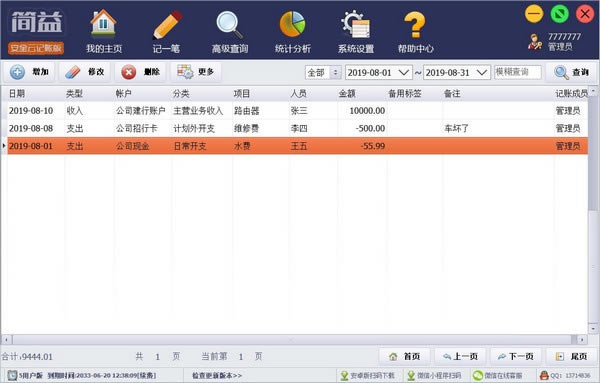Open 记一笔 pencil entry tool
The image size is (600, 383).
click(166, 31)
